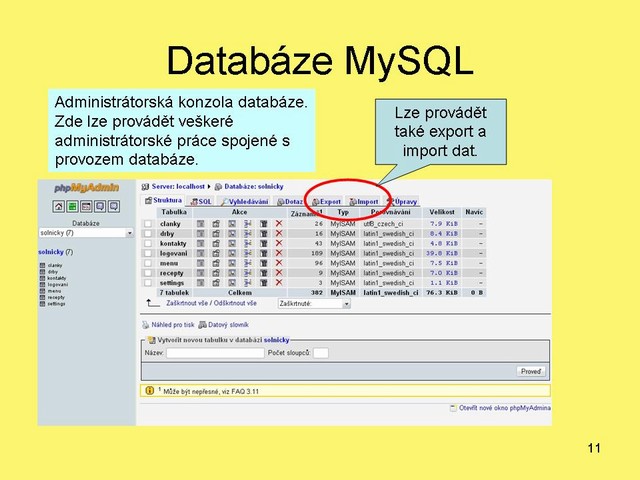640x480 pixels.
Task: Browse the diby table via first action icon
Action: [x=200, y=233]
